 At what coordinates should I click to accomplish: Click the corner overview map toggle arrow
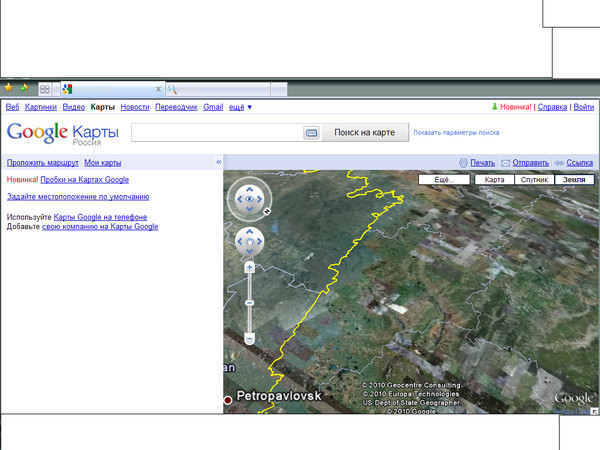pos(594,411)
